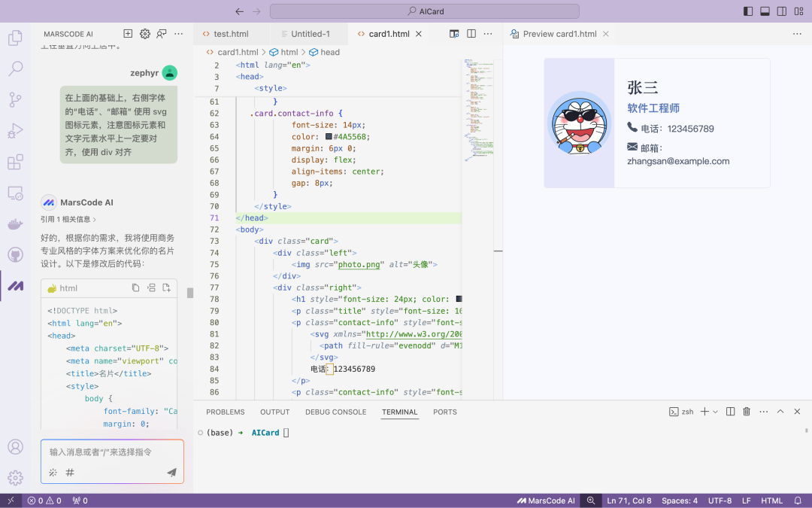Click the #4A5568 color swatch in code

click(x=329, y=137)
